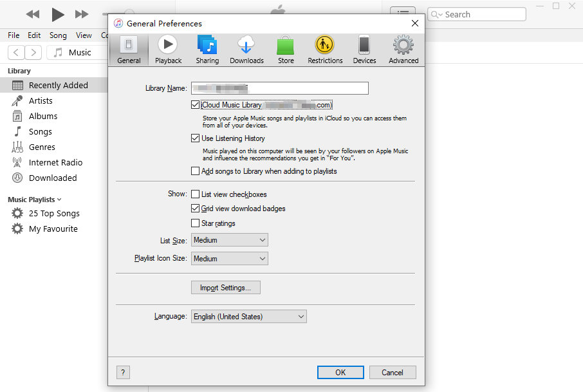Open the General preferences tab

coord(129,50)
